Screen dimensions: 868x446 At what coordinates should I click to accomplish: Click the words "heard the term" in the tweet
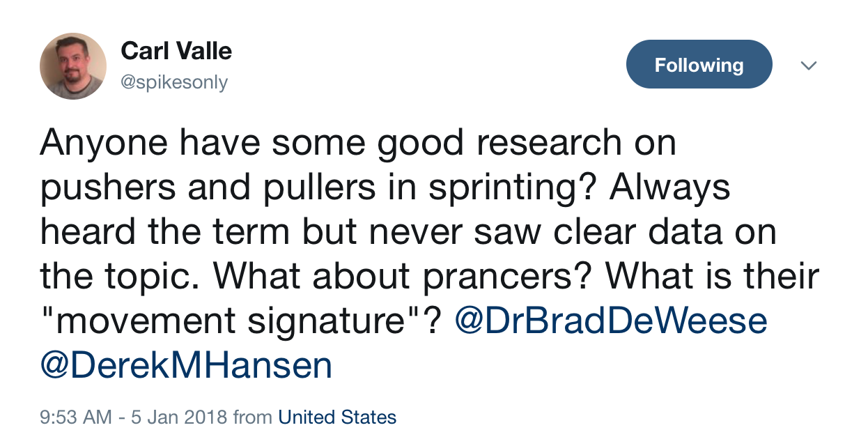click(164, 232)
